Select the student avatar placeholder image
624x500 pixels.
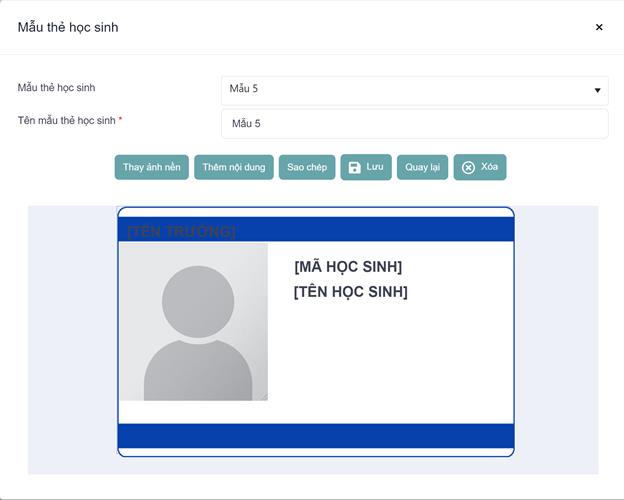coord(193,321)
